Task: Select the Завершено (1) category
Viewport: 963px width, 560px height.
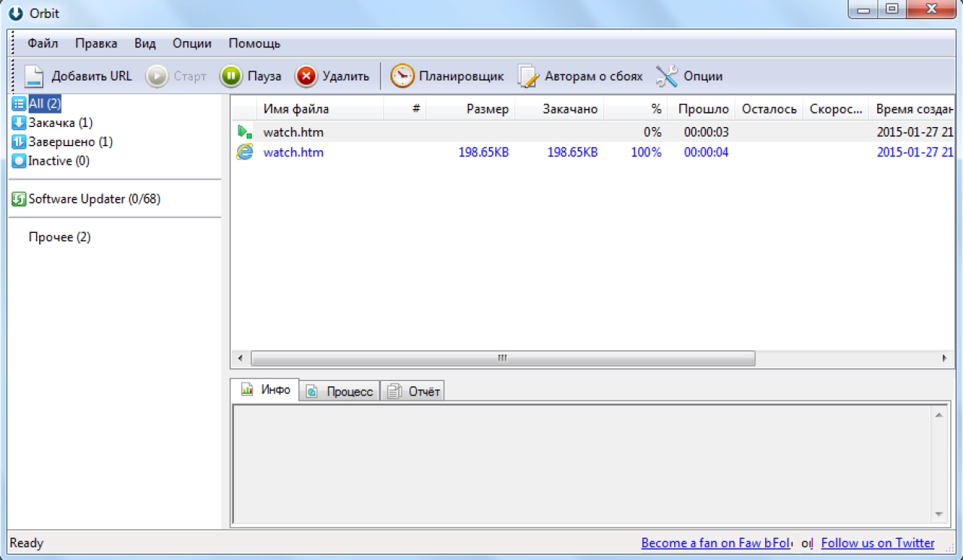Action: point(70,142)
